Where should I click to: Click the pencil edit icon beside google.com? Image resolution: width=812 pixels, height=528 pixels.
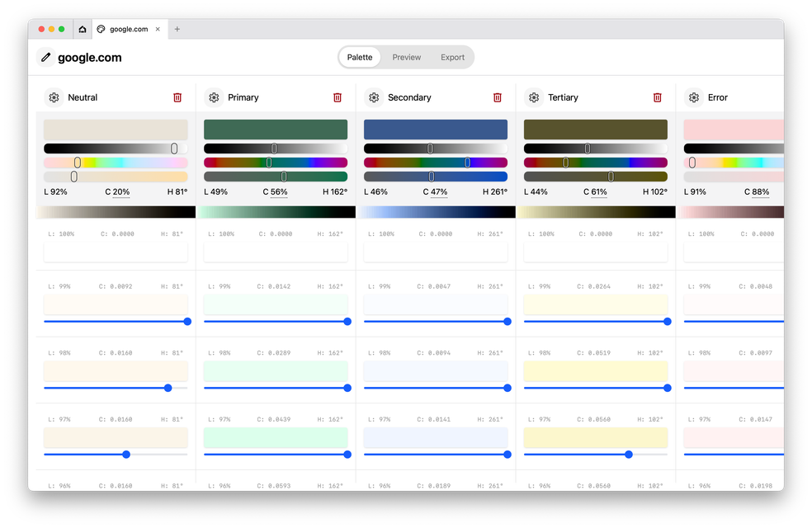pyautogui.click(x=46, y=58)
